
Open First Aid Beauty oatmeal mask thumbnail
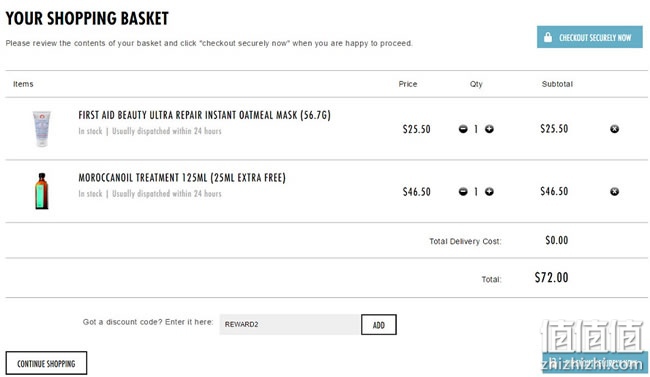click(41, 129)
